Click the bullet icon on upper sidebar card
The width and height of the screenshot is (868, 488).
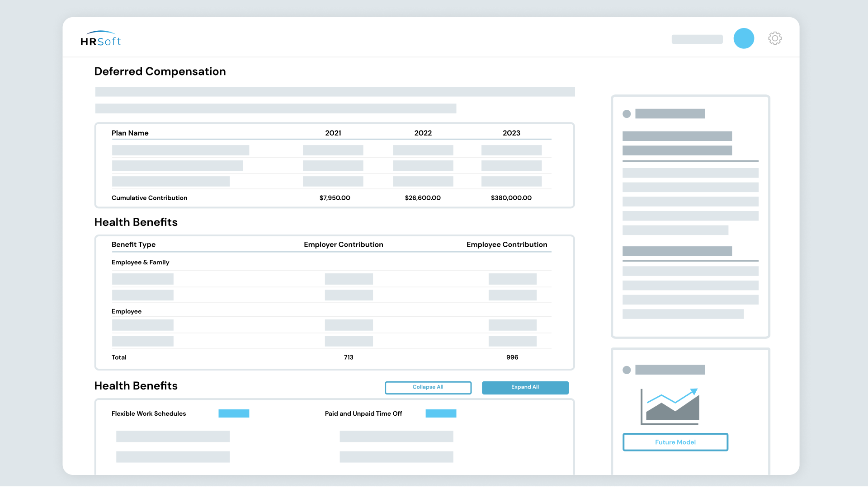(627, 114)
